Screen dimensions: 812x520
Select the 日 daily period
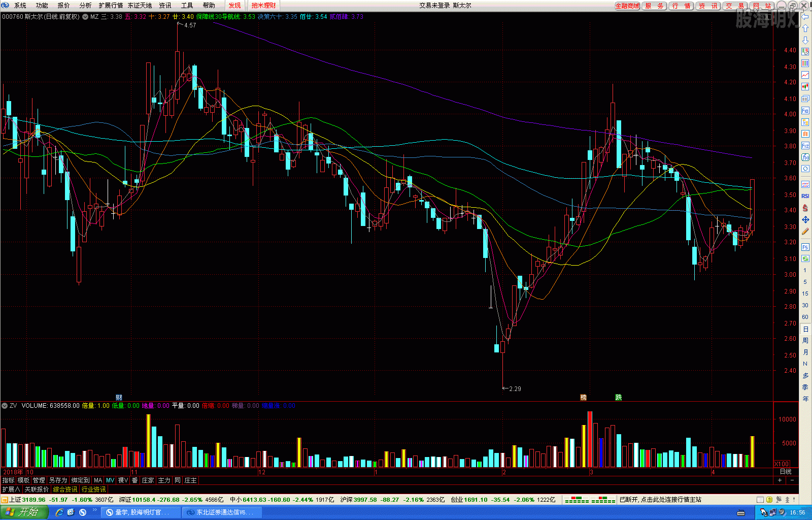point(805,329)
